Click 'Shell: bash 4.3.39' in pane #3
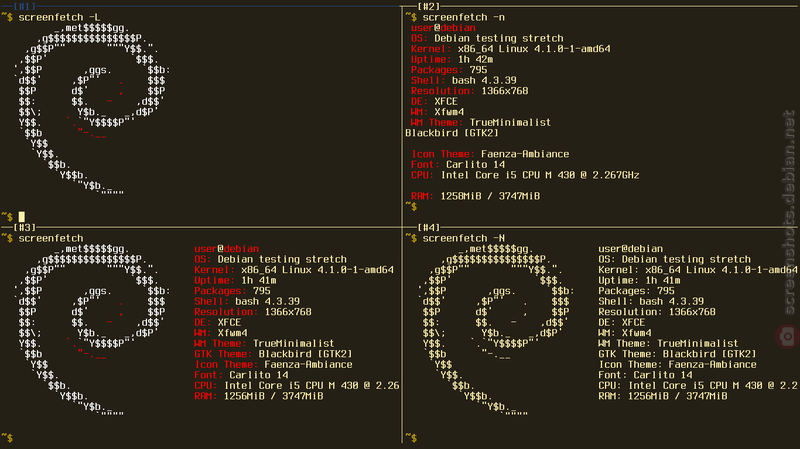Viewport: 800px width, 449px height. pos(247,301)
